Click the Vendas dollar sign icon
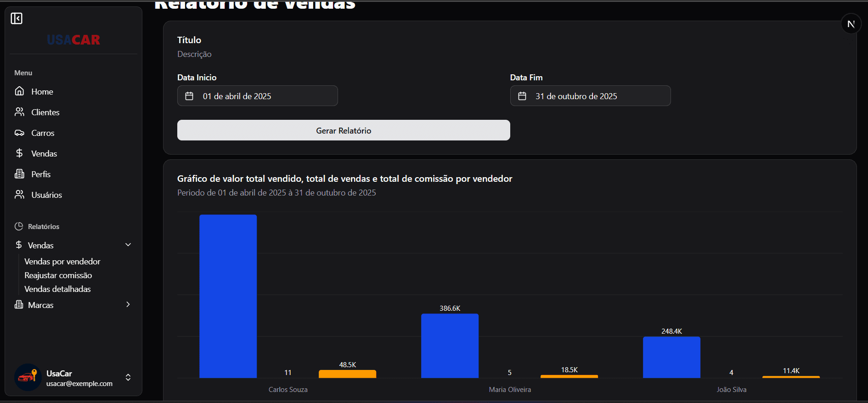 19,153
